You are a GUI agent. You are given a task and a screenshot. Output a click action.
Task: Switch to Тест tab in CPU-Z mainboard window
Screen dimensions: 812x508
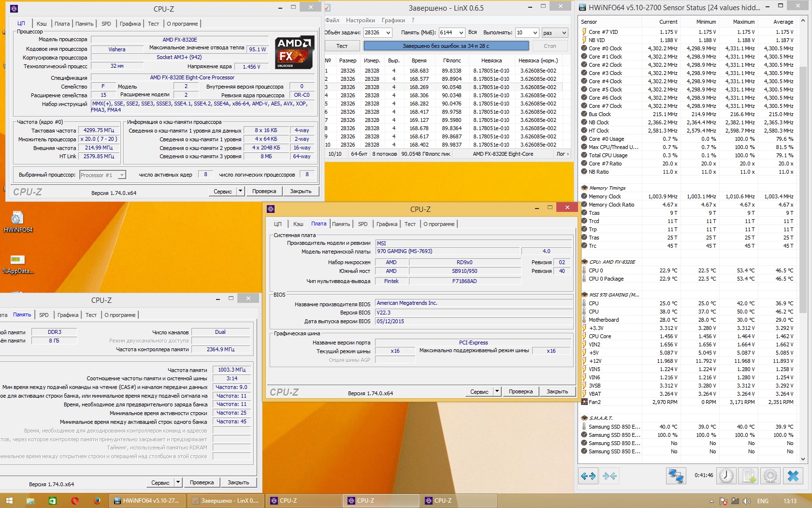410,224
